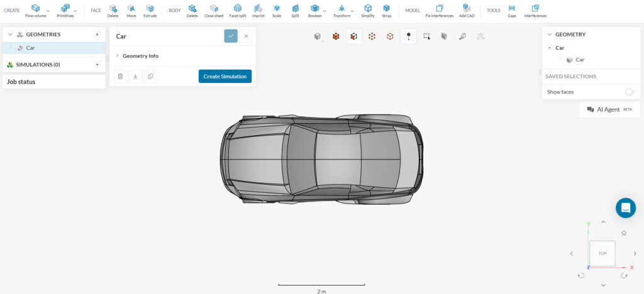Screen dimensions: 644x294
Task: Select the Wrap tool
Action: (x=387, y=11)
